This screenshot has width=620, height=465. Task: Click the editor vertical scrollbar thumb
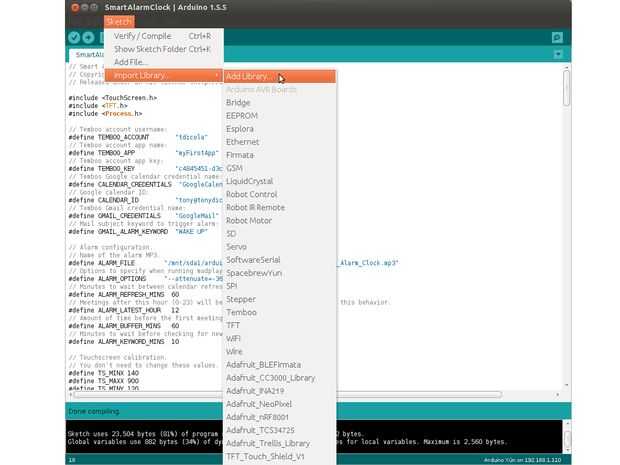(x=566, y=88)
